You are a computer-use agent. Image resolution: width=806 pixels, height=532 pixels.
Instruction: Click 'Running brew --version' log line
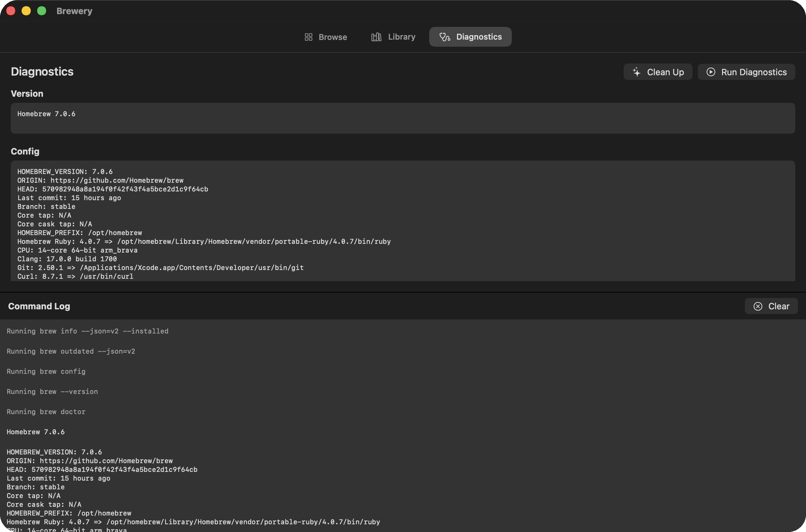point(52,392)
